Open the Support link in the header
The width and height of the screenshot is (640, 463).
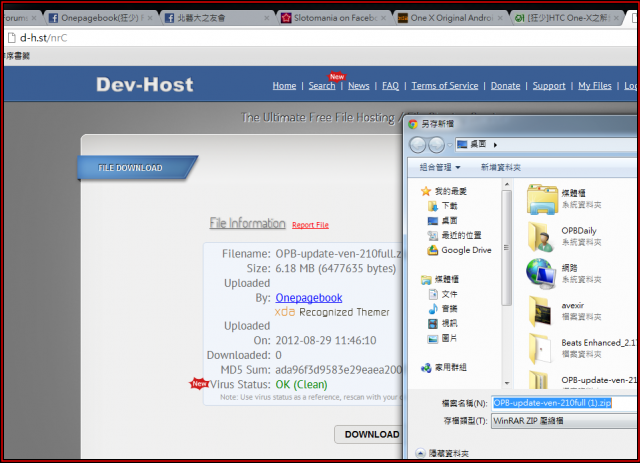549,86
